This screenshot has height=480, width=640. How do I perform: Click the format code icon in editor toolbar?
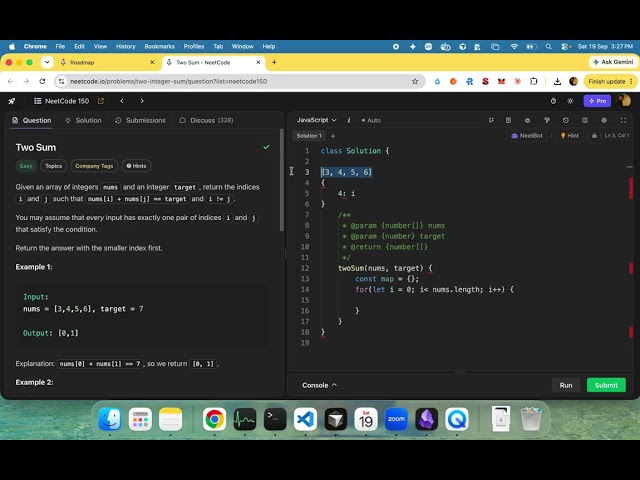(491, 120)
